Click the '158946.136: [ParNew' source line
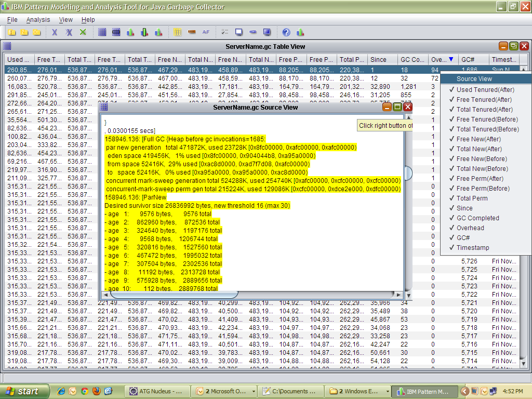This screenshot has width=532, height=399. tap(136, 197)
